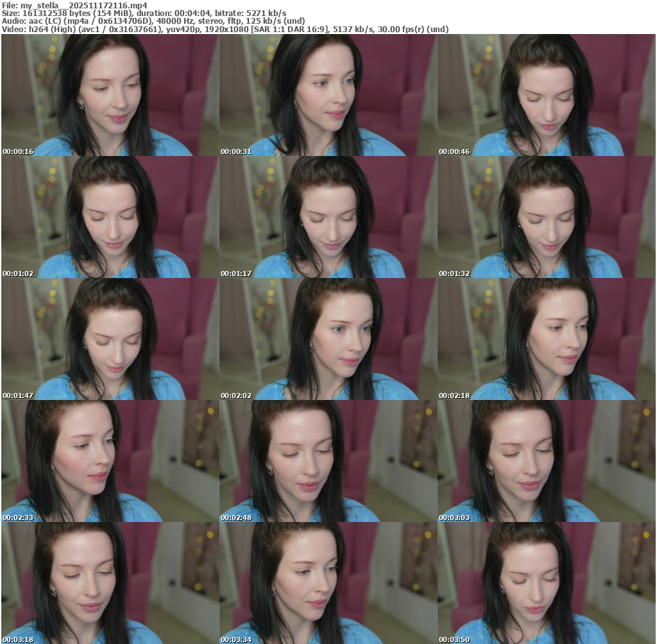Pick the frame at 00:02:18

click(x=547, y=339)
